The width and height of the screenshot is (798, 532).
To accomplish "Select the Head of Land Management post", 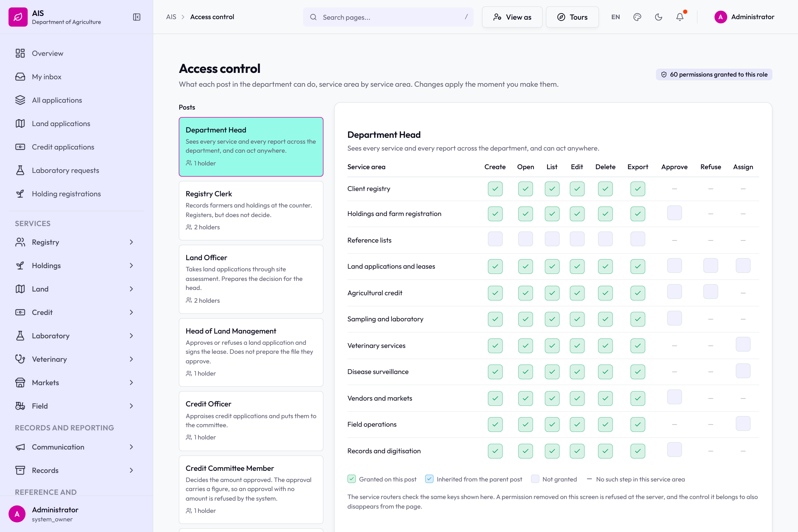I will 251,352.
